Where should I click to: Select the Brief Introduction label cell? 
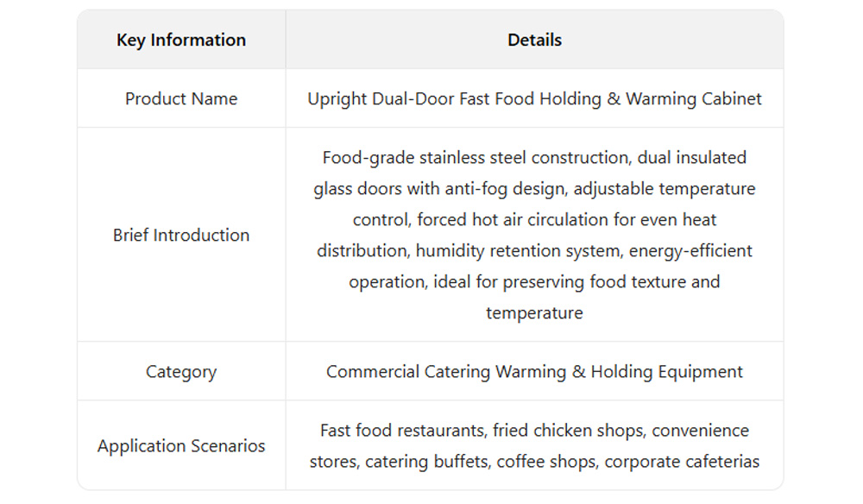click(181, 235)
